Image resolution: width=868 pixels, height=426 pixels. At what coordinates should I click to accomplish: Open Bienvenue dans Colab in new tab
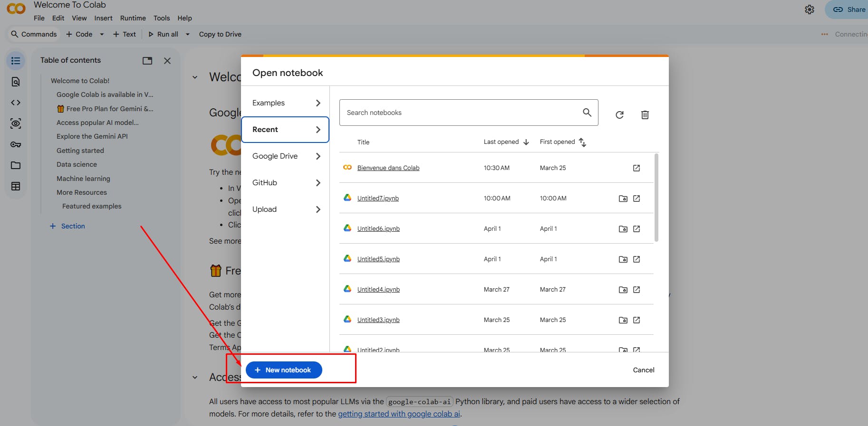[x=637, y=168]
